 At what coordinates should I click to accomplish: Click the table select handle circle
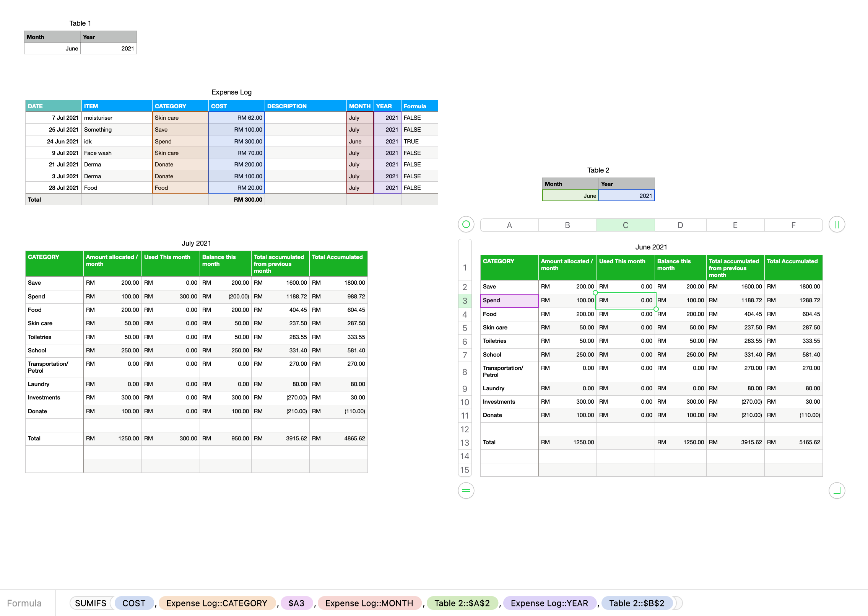pyautogui.click(x=466, y=224)
